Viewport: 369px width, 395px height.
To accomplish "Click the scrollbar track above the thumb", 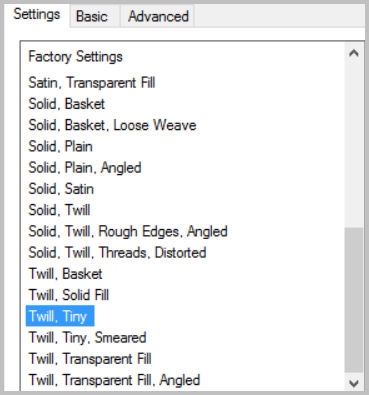I will tap(354, 145).
